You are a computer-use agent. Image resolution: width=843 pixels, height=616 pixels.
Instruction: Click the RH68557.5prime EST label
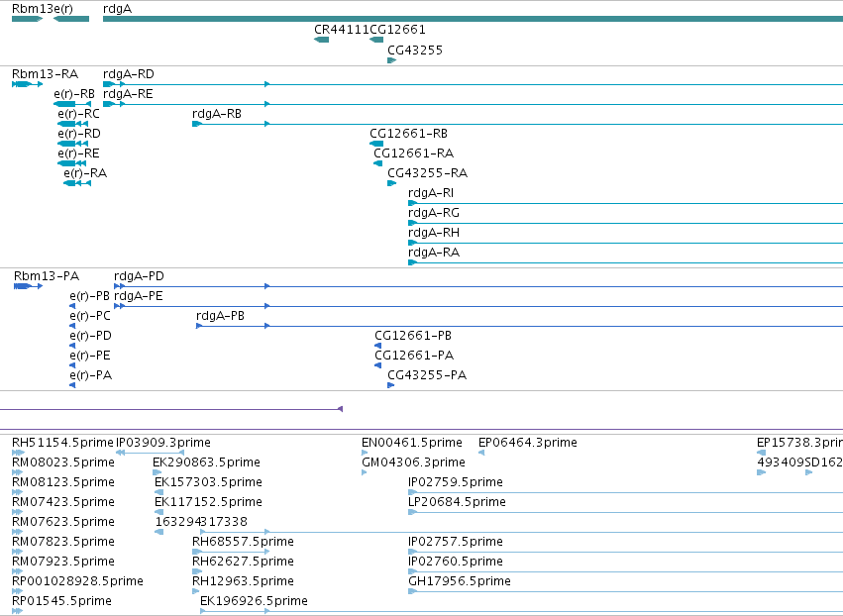click(243, 543)
